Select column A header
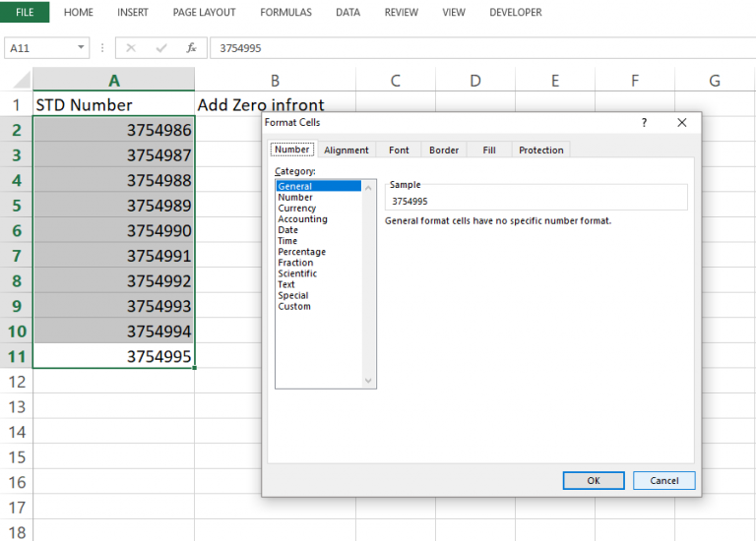This screenshot has height=541, width=756. click(114, 80)
